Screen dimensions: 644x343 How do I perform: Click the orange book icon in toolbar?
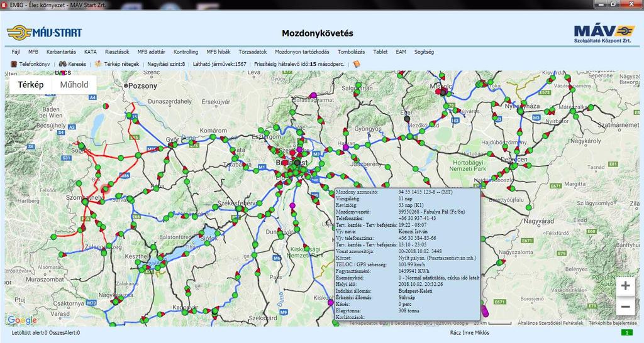(x=356, y=64)
